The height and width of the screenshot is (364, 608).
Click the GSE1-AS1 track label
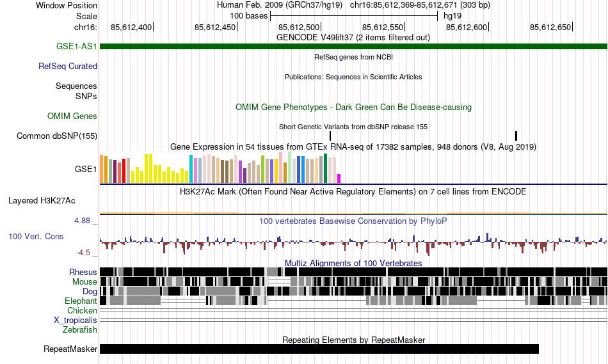click(76, 46)
